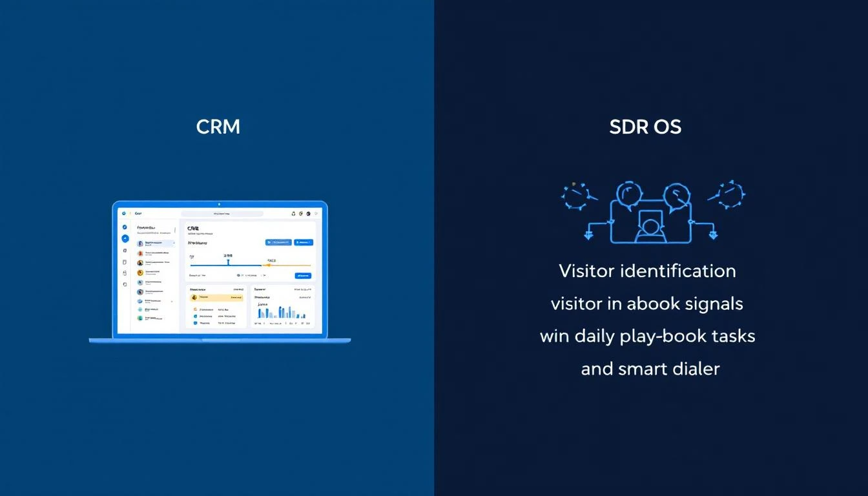Screen dimensions: 868x496
Task: Open the bar chart in the CRM dashboard
Action: coord(282,312)
